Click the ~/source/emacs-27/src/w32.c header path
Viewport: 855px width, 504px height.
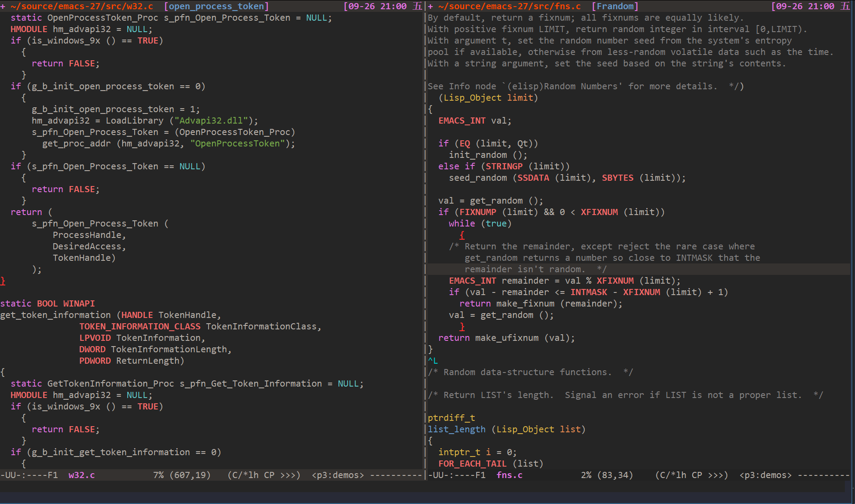[81, 6]
